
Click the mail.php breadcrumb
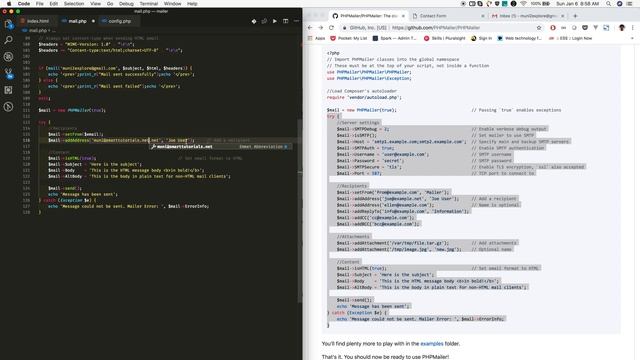click(x=38, y=30)
